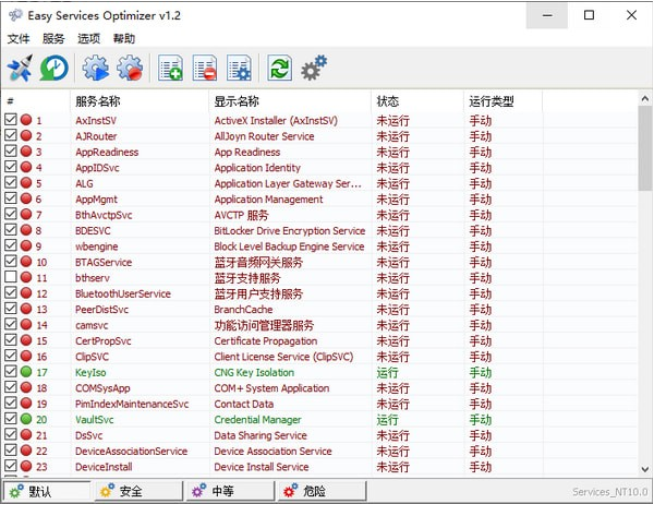Select the 安全 preset button
This screenshot has width=653, height=505.
pyautogui.click(x=139, y=491)
